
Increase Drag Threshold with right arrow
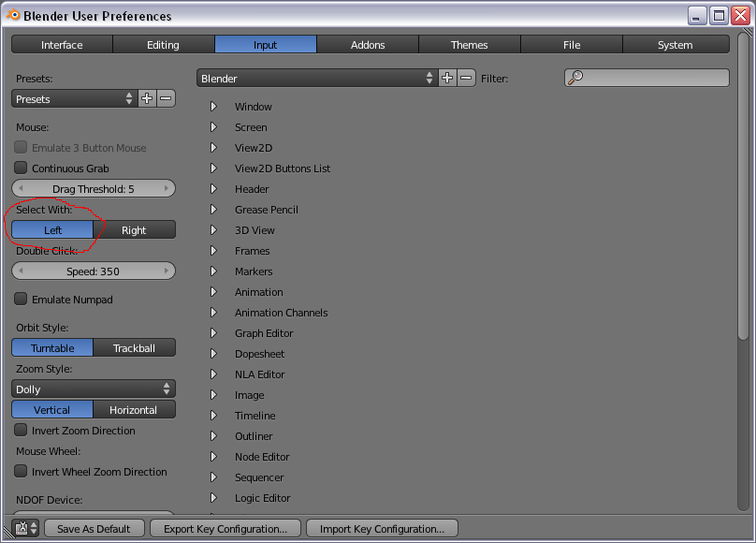coord(167,188)
